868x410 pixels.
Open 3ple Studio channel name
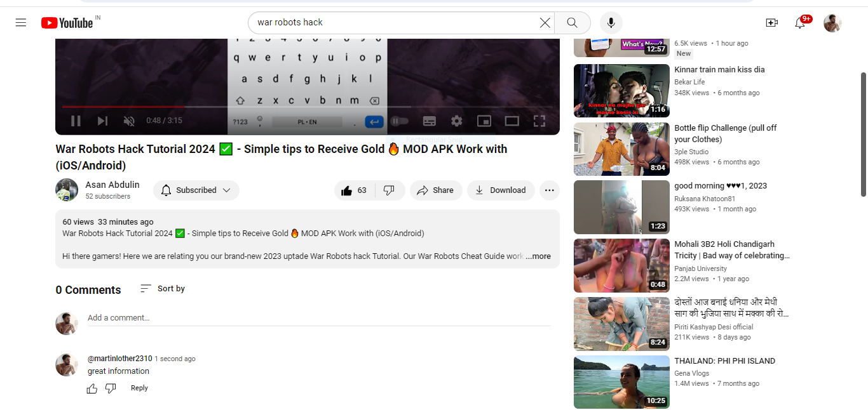tap(691, 152)
